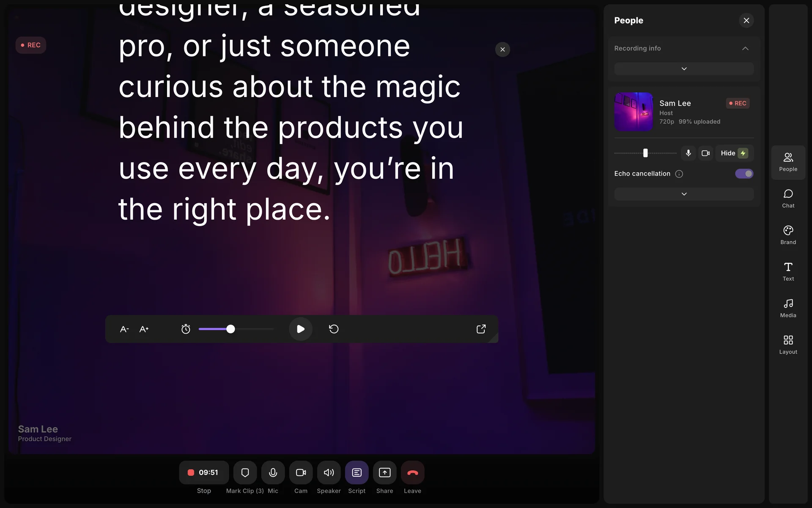This screenshot has height=508, width=812.
Task: Mark a clip in the recording
Action: 245,472
